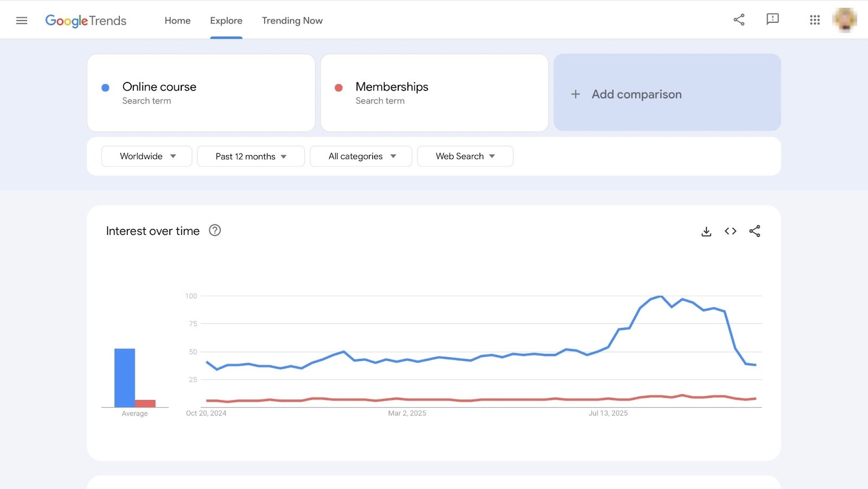Open the Google apps grid
868x489 pixels.
point(814,20)
